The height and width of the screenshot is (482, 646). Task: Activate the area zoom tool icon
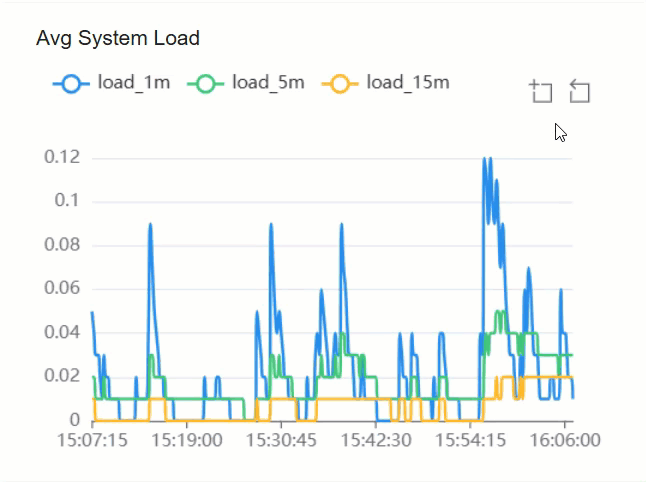pos(541,92)
